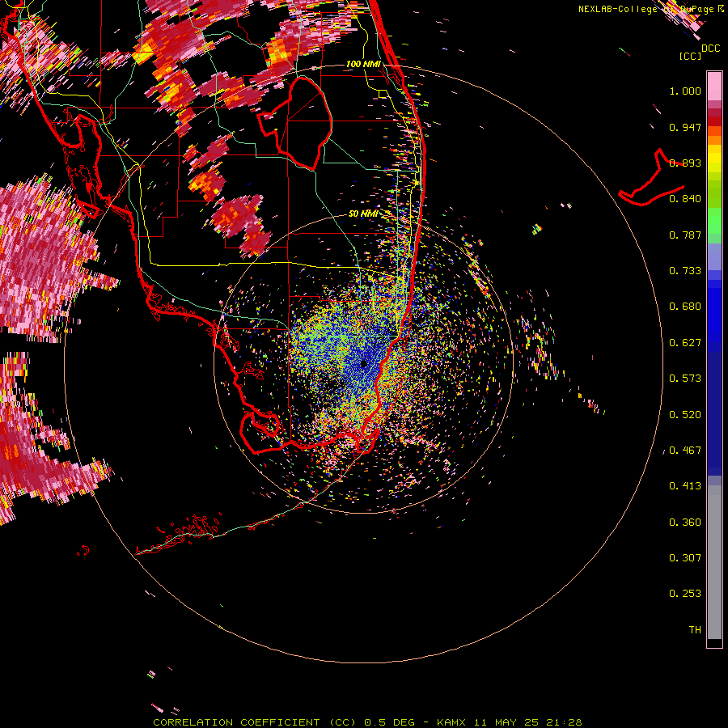This screenshot has width=728, height=728.
Task: Click the 0.787 color scale value
Action: pos(685,235)
